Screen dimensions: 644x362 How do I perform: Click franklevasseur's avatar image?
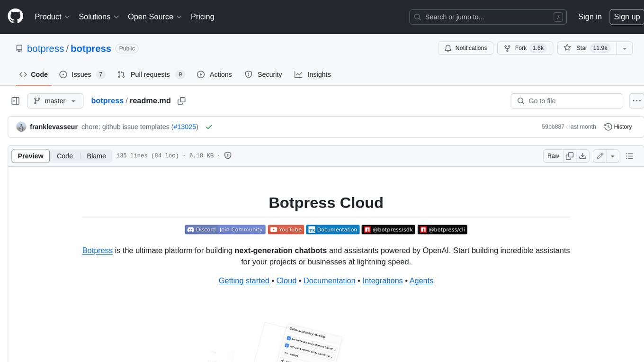(x=21, y=127)
